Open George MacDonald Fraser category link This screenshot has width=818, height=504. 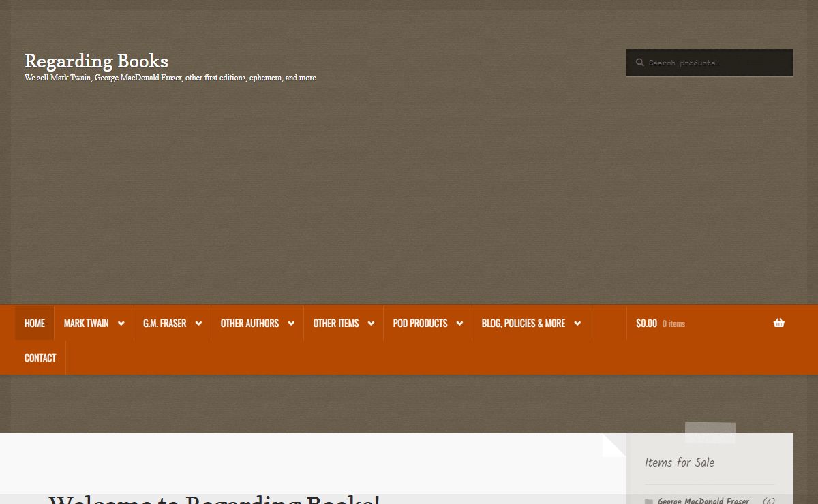coord(703,501)
